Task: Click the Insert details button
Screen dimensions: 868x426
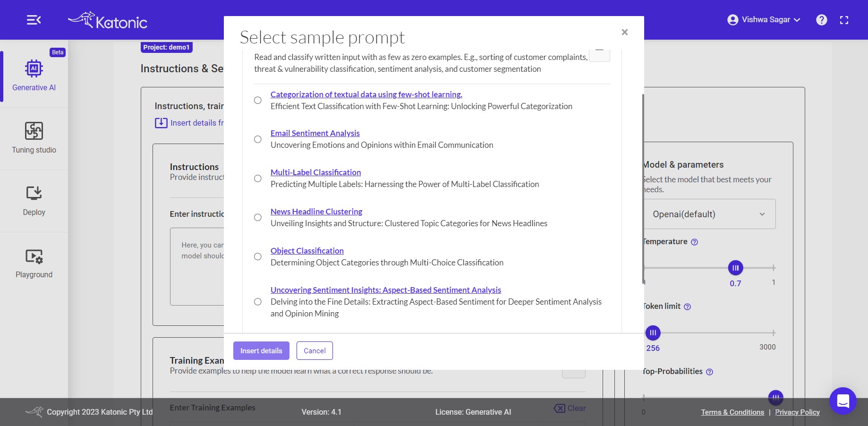Action: pyautogui.click(x=261, y=351)
